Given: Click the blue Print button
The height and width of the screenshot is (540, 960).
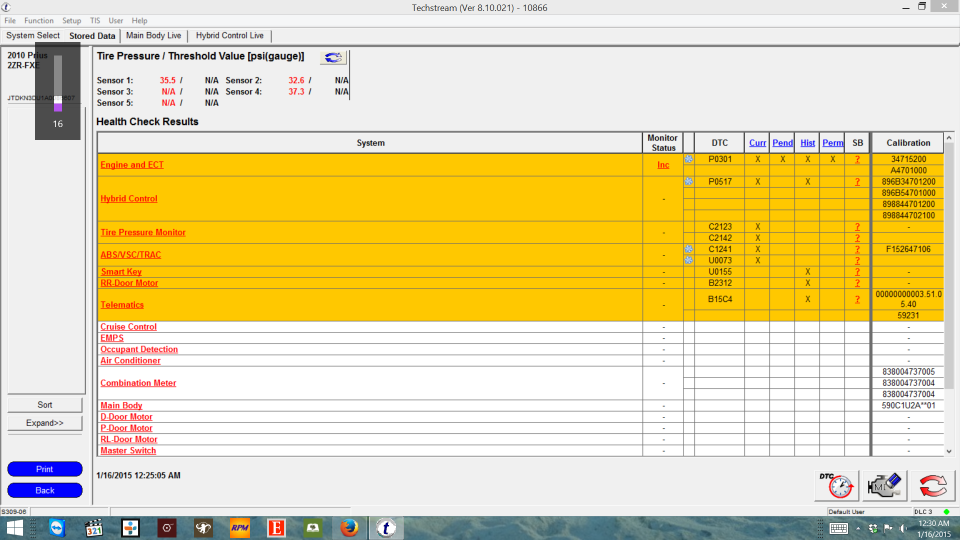Looking at the screenshot, I should 45,469.
